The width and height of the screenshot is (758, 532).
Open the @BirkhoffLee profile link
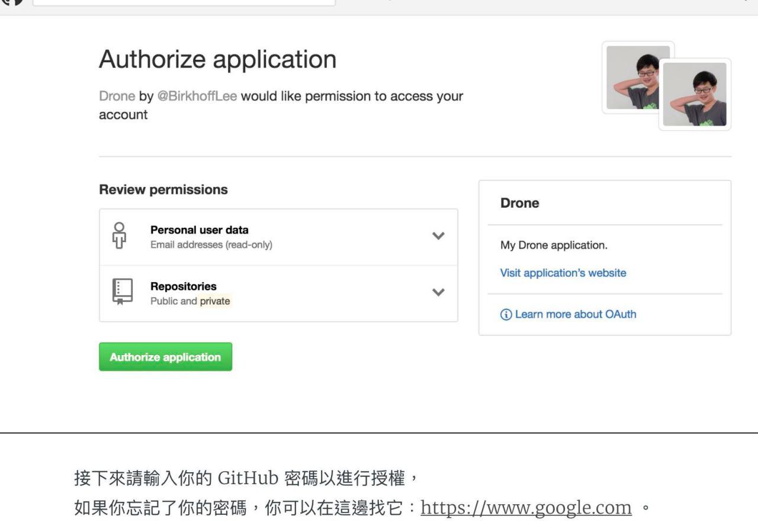197,96
